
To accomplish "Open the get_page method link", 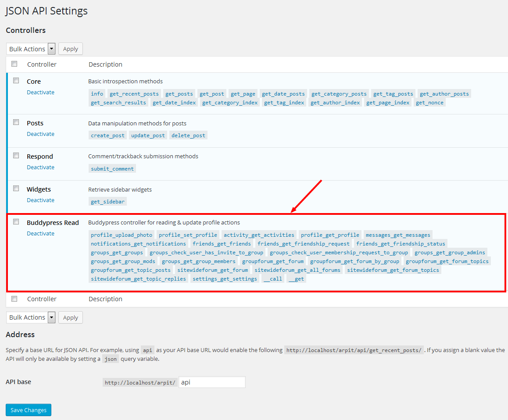I will [243, 94].
